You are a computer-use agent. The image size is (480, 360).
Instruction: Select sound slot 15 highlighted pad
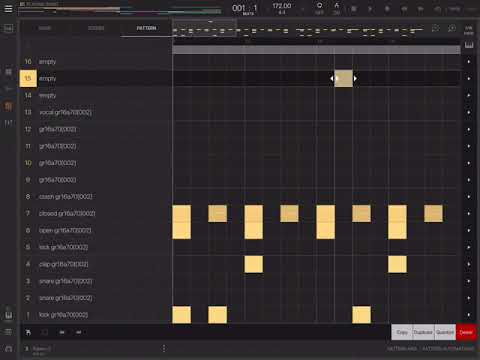tap(28, 78)
